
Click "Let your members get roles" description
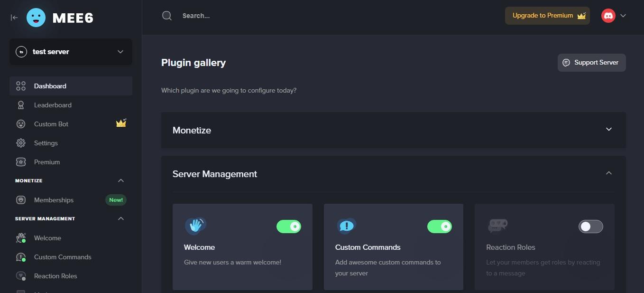point(543,267)
